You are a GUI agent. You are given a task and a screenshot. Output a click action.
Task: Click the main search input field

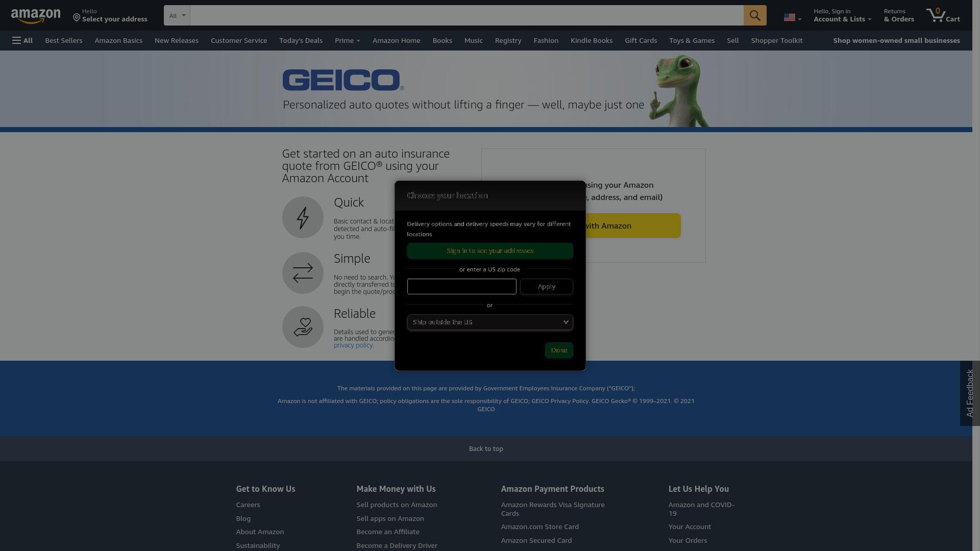(467, 15)
